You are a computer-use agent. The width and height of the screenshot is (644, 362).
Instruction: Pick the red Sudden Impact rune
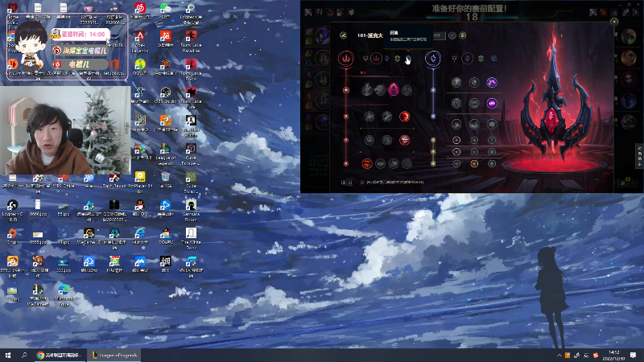point(405,117)
